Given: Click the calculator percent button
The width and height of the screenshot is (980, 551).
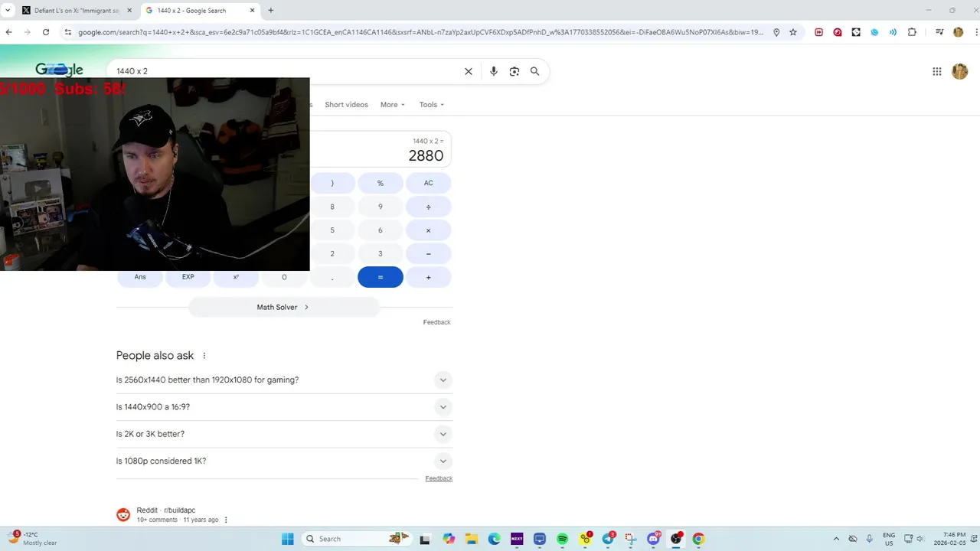Looking at the screenshot, I should click(381, 183).
